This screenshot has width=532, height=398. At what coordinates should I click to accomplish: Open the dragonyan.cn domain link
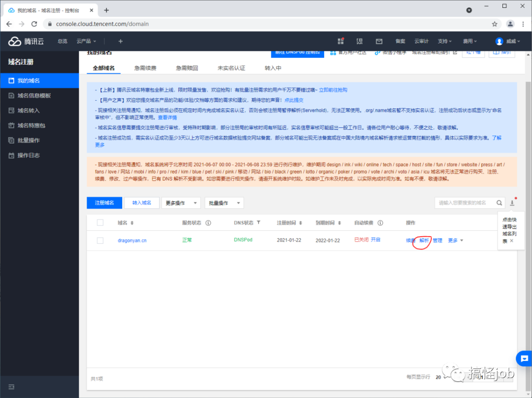(x=132, y=241)
